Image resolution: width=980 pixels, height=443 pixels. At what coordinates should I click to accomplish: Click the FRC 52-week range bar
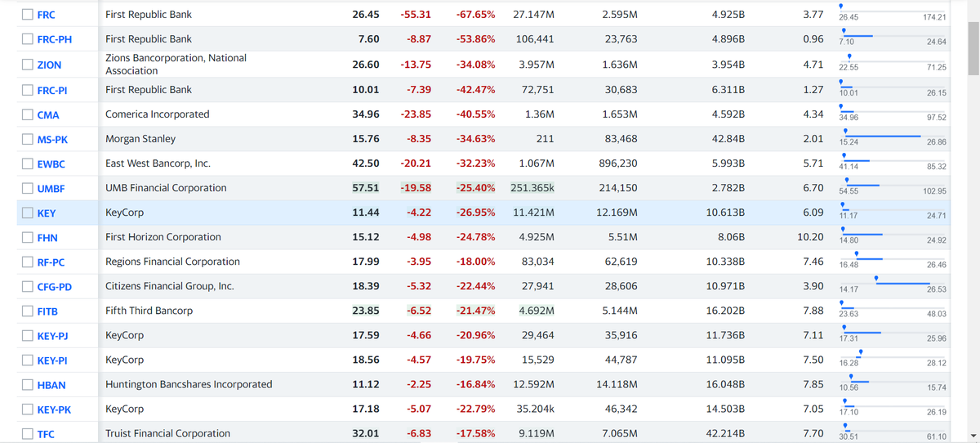pyautogui.click(x=892, y=11)
